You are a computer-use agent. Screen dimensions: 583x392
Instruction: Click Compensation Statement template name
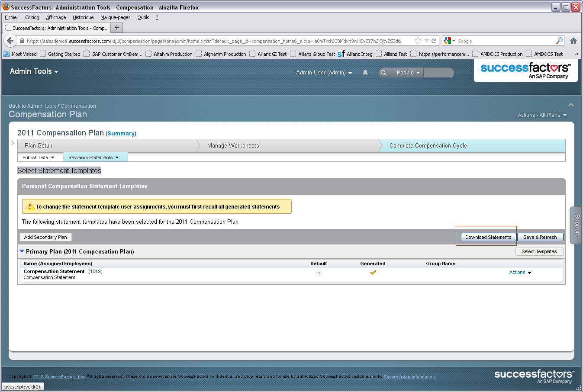click(54, 271)
